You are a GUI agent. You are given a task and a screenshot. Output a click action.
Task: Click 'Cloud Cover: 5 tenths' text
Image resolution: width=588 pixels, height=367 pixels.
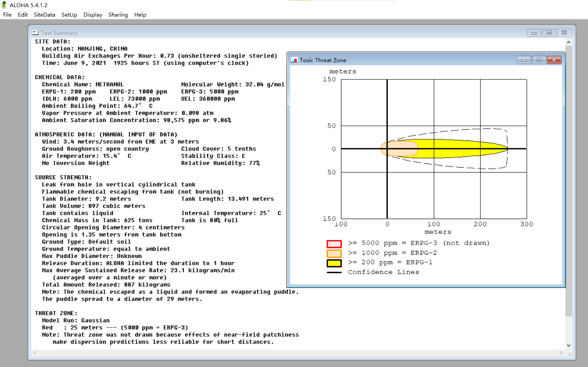pyautogui.click(x=218, y=149)
